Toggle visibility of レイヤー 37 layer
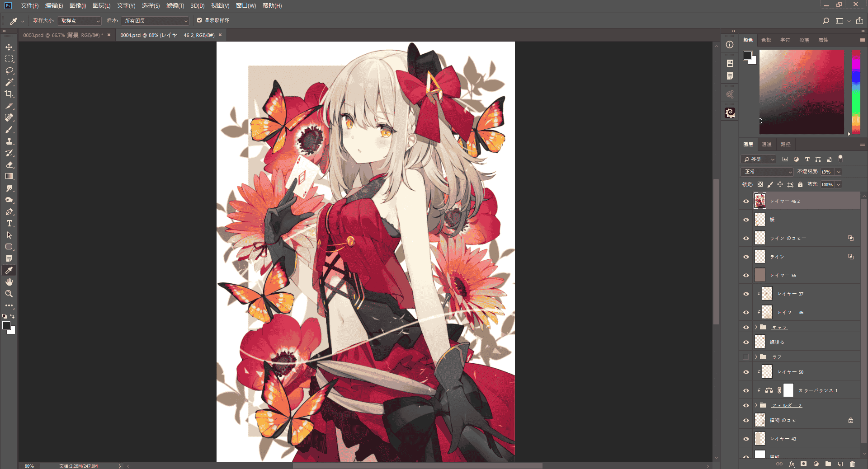 (x=746, y=294)
